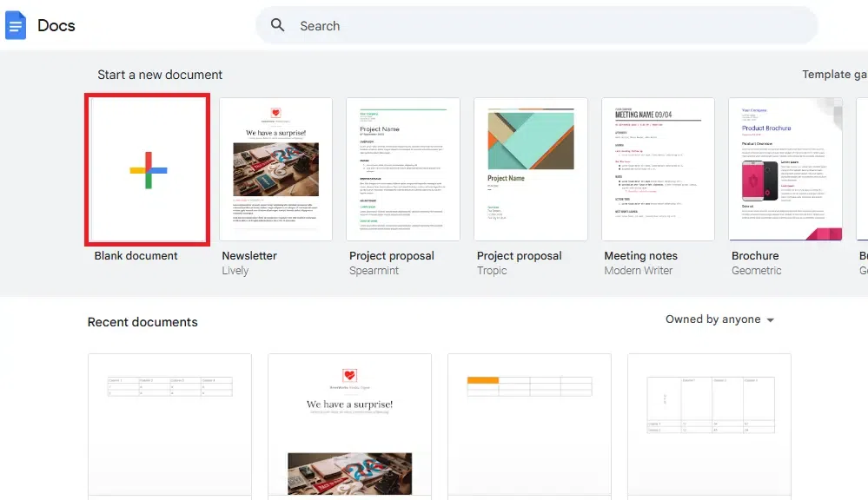
Task: Open the Owned by anyone dropdown
Action: (x=719, y=319)
